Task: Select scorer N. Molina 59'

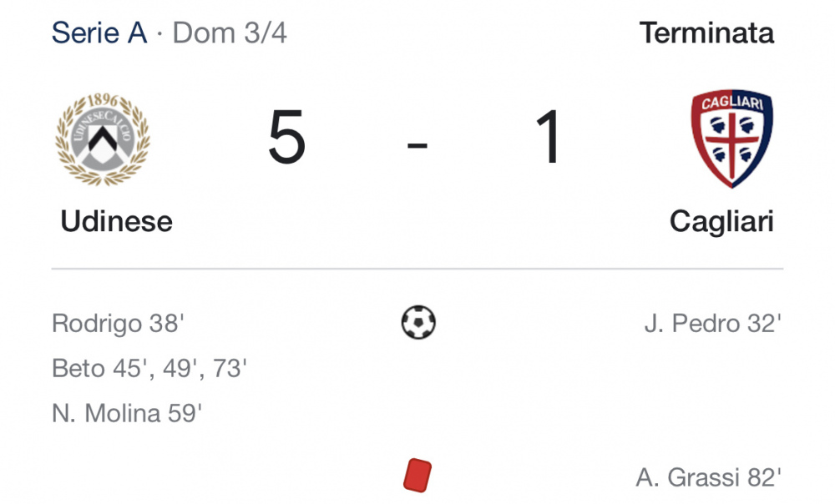Action: 127,414
